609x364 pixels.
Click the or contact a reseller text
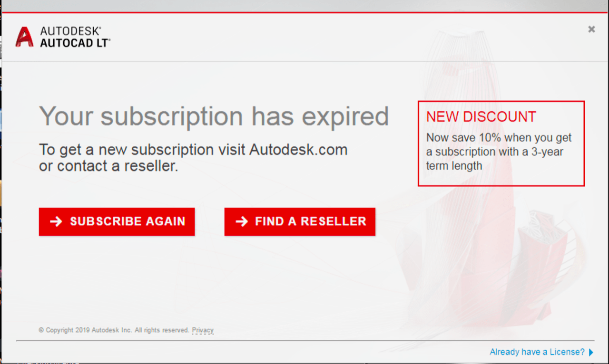coord(108,166)
